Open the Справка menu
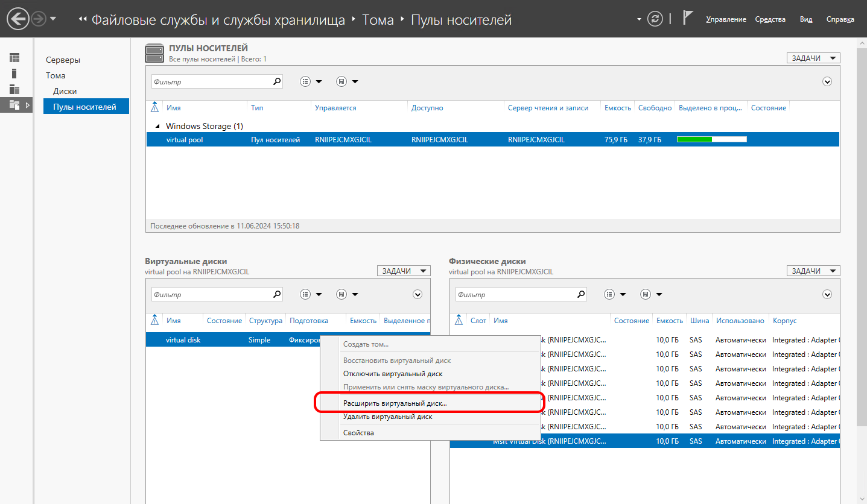The width and height of the screenshot is (867, 504). pyautogui.click(x=840, y=19)
